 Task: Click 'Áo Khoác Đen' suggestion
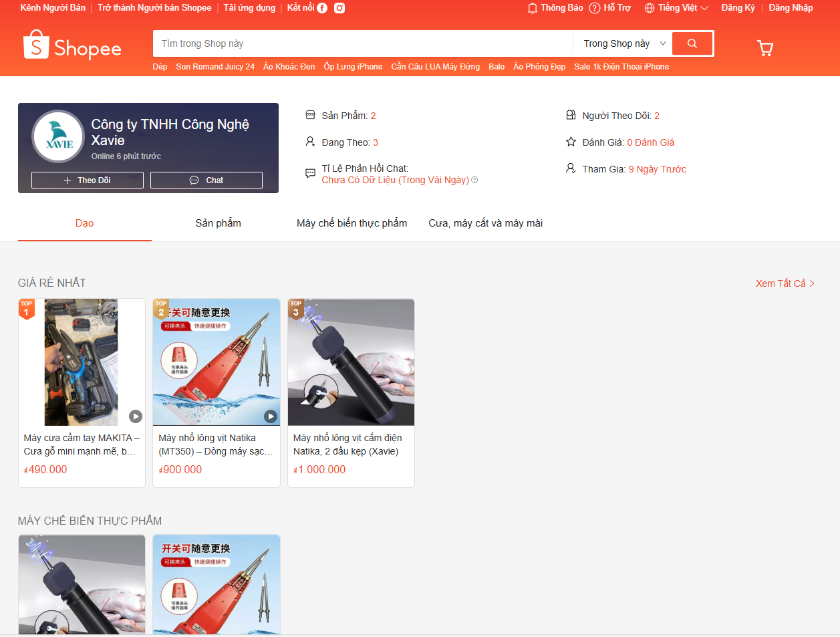tap(289, 67)
